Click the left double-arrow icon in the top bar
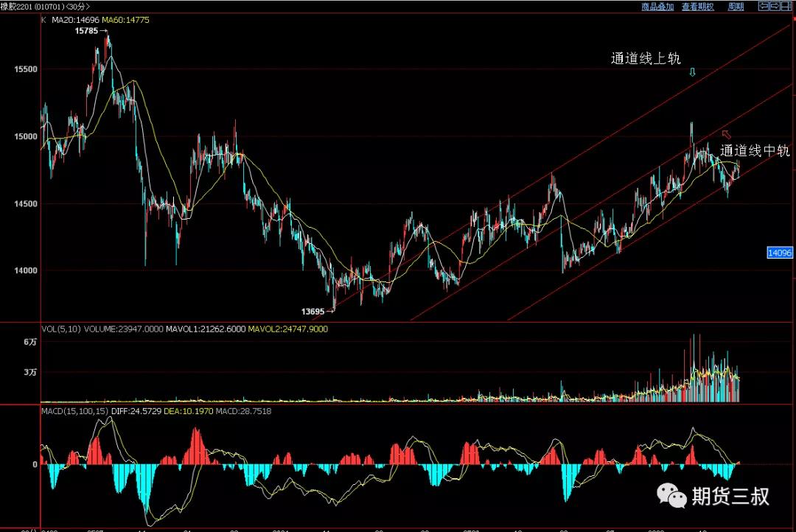796x532 pixels. 763,6
